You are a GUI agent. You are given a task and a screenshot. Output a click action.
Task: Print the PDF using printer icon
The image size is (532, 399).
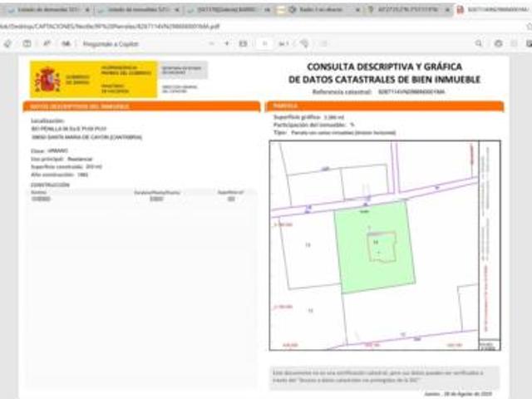tap(499, 43)
